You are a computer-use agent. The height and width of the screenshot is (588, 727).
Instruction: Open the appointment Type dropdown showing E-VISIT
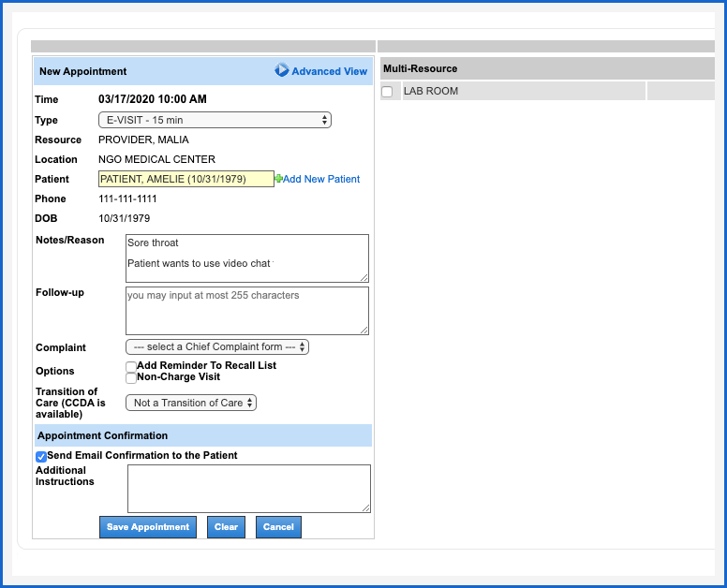215,120
